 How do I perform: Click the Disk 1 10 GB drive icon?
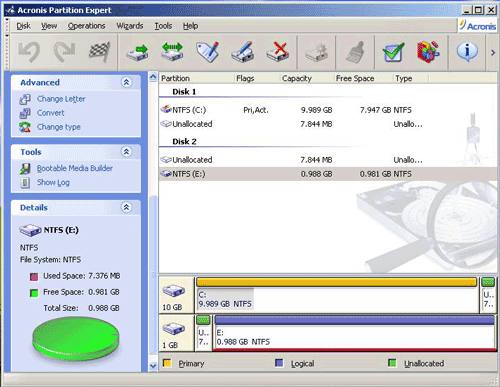tap(174, 291)
